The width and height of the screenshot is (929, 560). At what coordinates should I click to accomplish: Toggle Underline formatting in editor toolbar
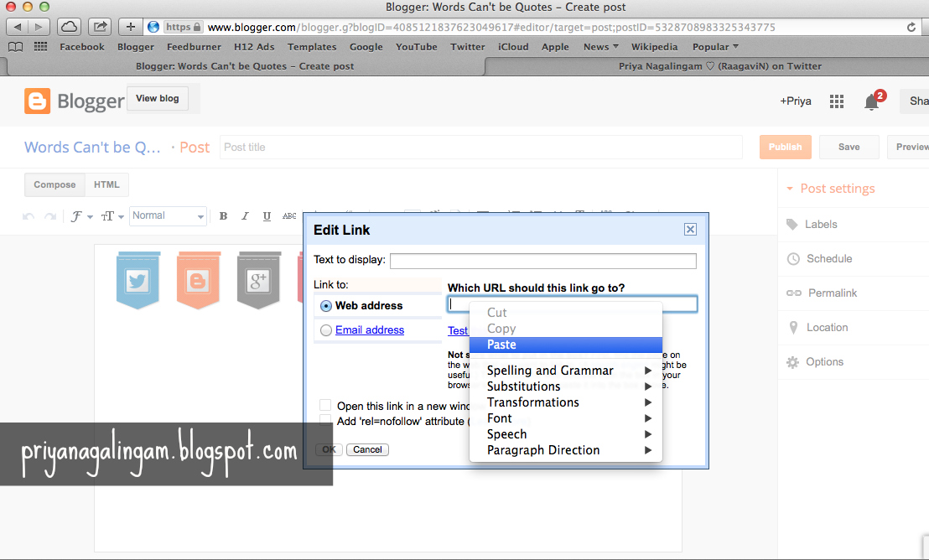click(x=267, y=216)
